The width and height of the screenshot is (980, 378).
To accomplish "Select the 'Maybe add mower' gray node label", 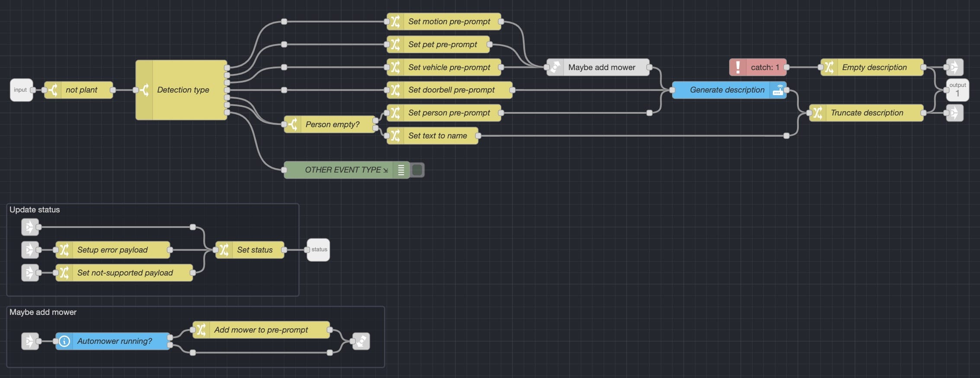I will coord(602,67).
